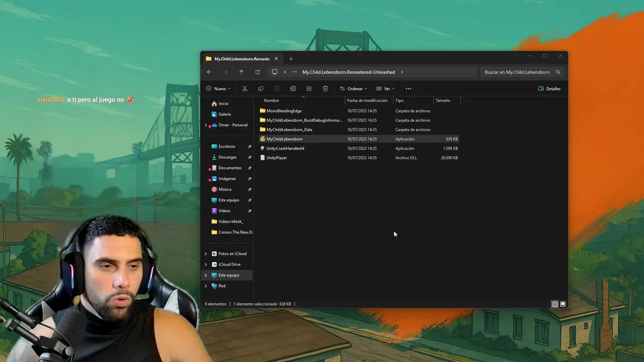The image size is (644, 362).
Task: Click the Cut scissors icon in toolbar
Action: click(245, 88)
